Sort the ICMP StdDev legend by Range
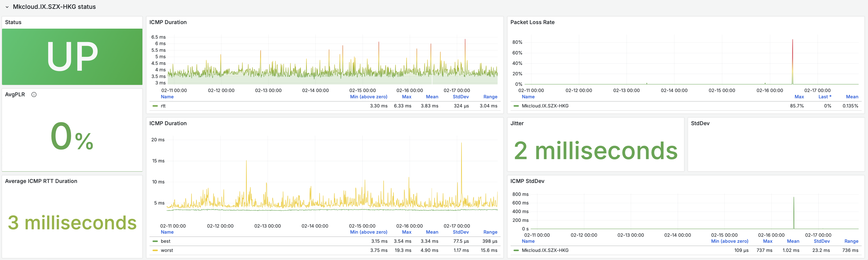Viewport: 868px width, 260px height. 851,241
